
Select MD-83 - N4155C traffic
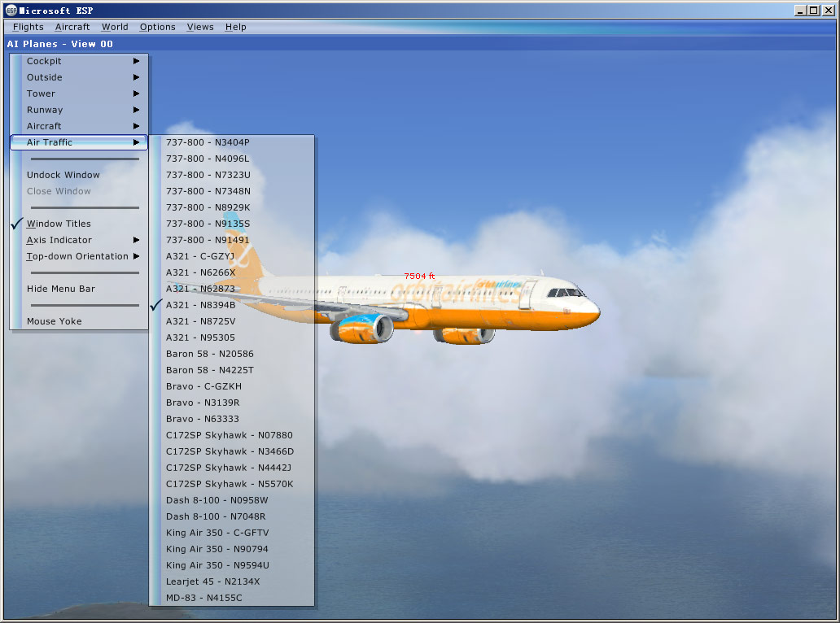231,598
